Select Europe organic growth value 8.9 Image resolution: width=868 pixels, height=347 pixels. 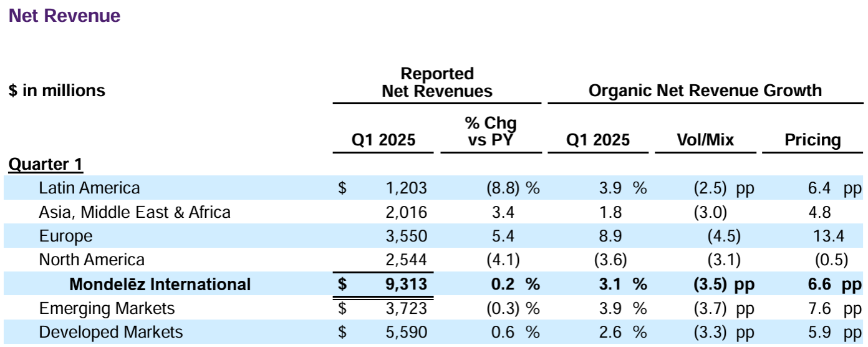pyautogui.click(x=610, y=236)
